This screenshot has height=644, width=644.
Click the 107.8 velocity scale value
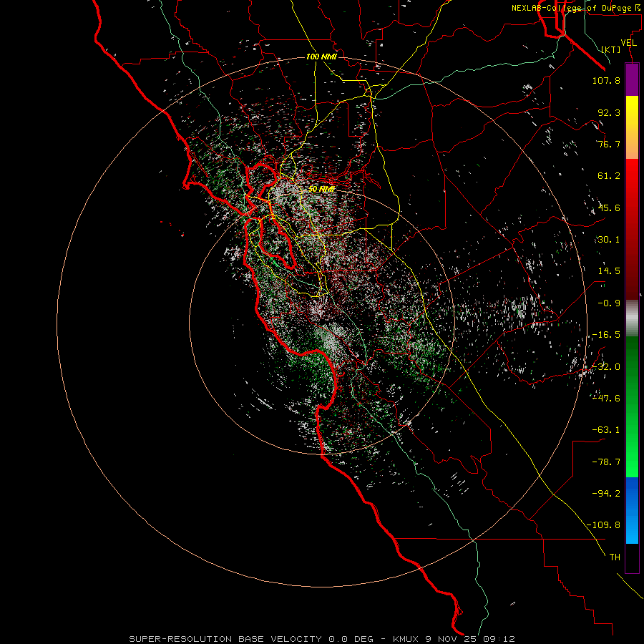(x=606, y=80)
